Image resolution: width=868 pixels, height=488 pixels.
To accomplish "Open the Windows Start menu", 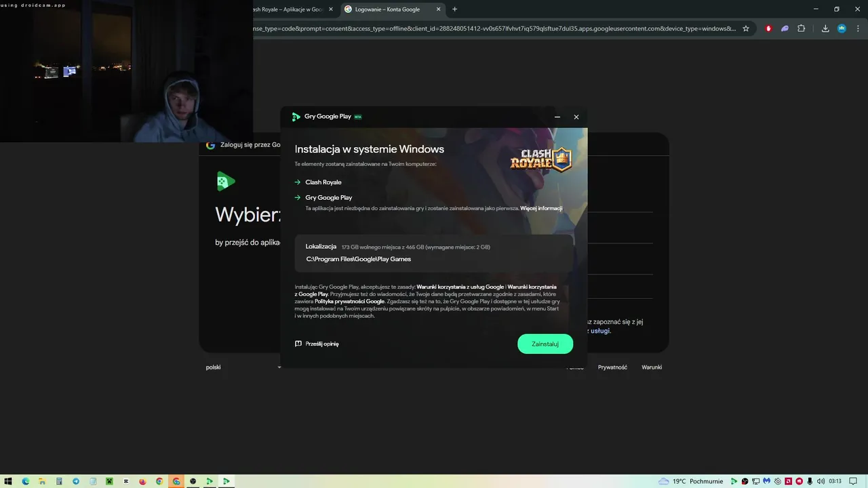I will coord(9,481).
